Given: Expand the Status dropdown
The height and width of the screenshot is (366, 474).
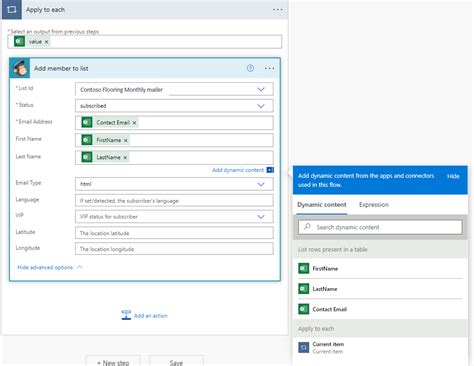Looking at the screenshot, I should pos(261,106).
